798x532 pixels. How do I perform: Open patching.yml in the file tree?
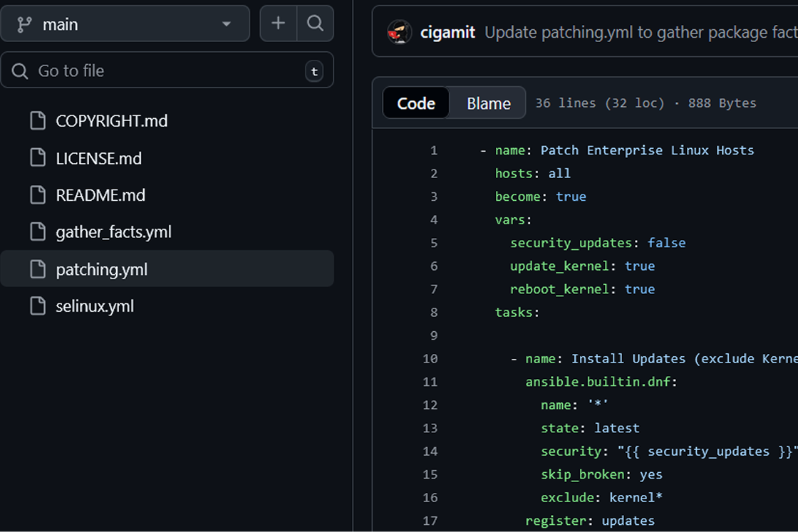tap(102, 269)
